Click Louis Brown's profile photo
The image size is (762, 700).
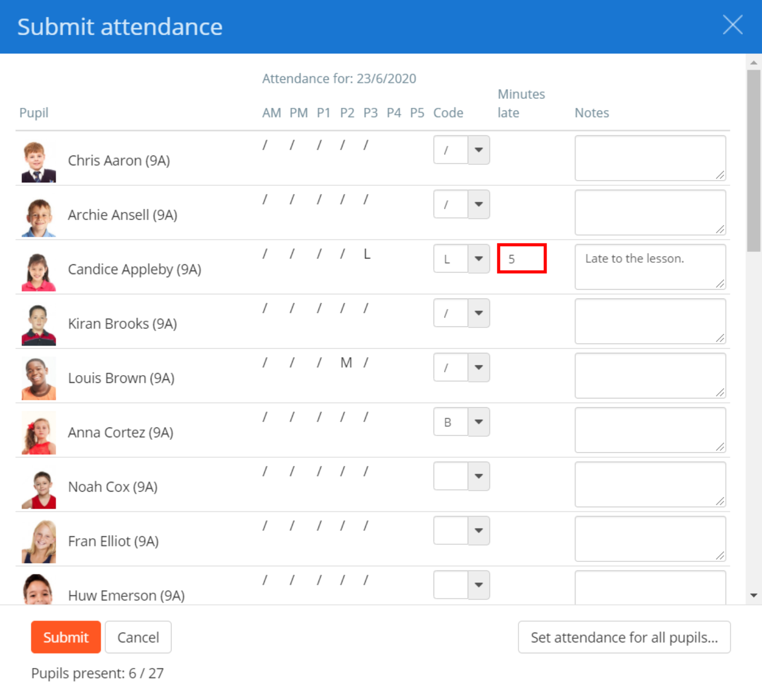[x=38, y=377]
